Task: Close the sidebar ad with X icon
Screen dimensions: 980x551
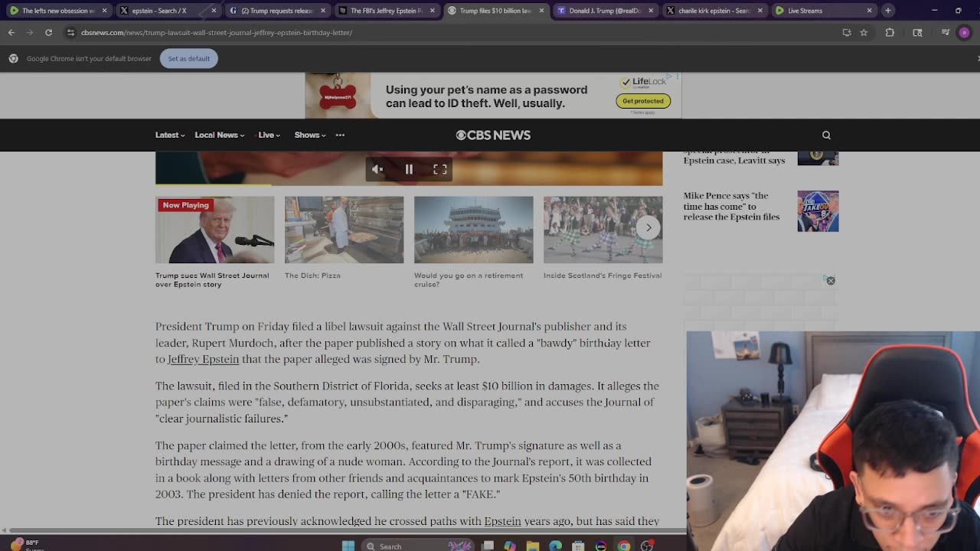Action: [831, 281]
